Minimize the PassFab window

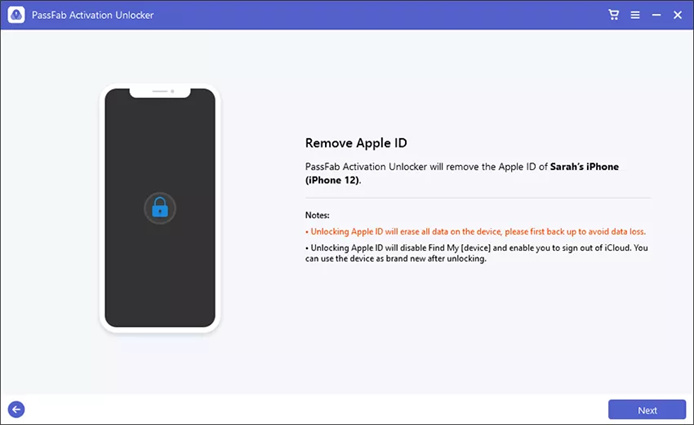coord(655,15)
